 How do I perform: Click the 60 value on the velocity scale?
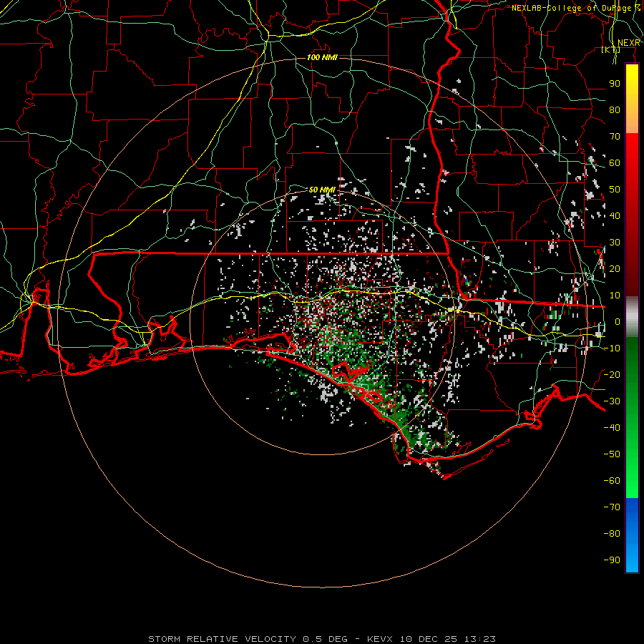click(615, 162)
